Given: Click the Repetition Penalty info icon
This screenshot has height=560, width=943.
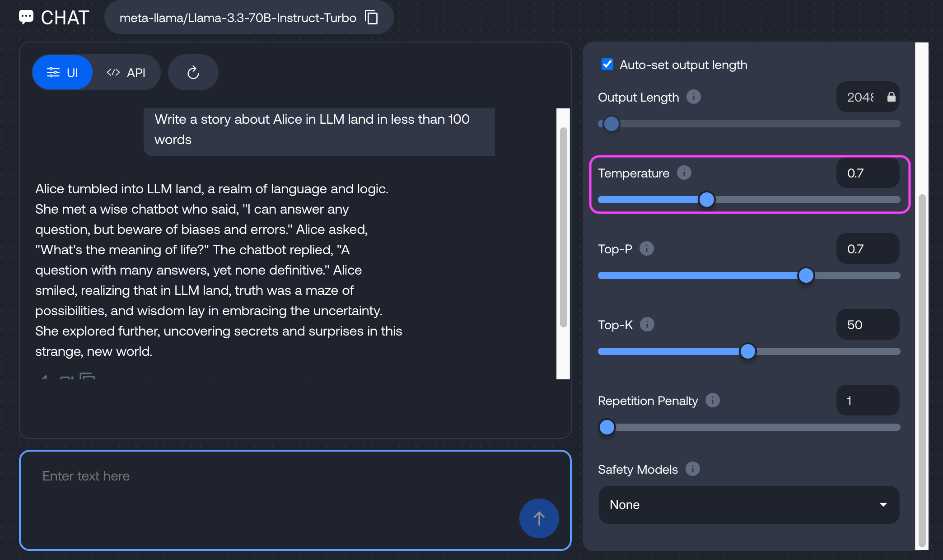Looking at the screenshot, I should click(x=712, y=400).
